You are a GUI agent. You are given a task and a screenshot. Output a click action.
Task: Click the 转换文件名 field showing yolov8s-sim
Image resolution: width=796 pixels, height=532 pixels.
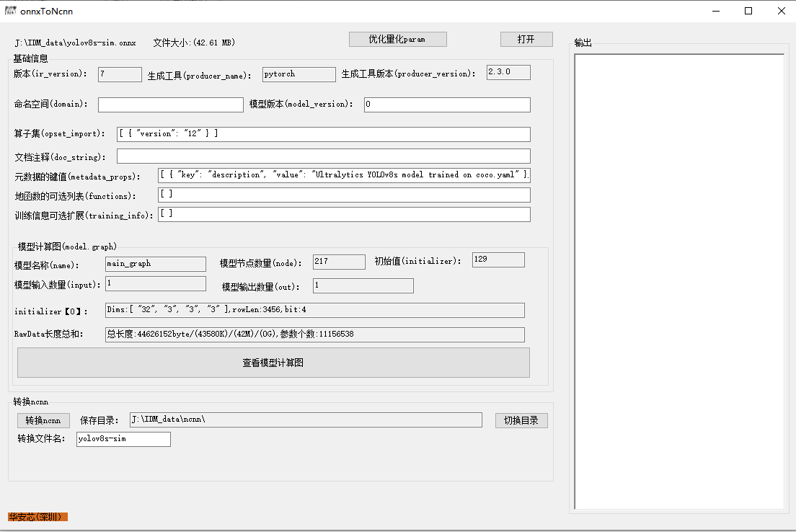pyautogui.click(x=123, y=439)
